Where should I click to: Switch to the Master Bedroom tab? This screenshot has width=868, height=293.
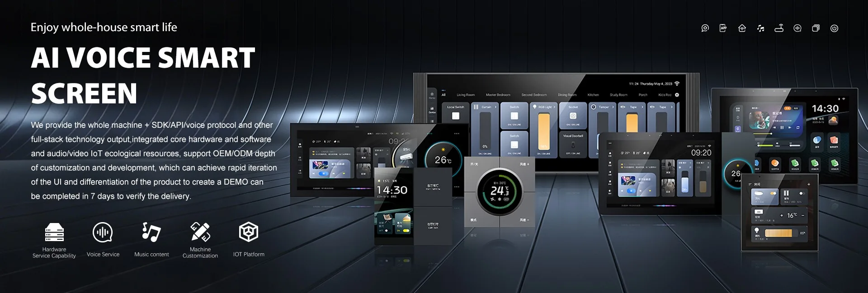498,95
